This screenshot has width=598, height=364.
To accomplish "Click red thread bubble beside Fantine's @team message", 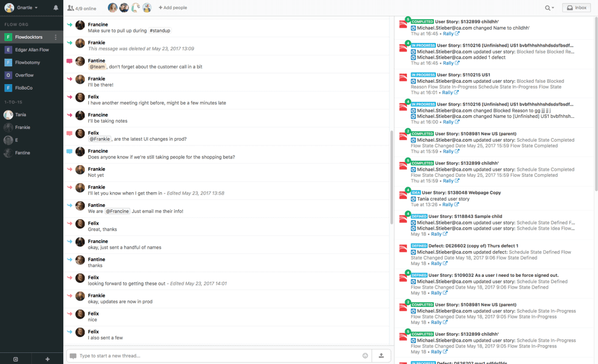I will point(69,61).
